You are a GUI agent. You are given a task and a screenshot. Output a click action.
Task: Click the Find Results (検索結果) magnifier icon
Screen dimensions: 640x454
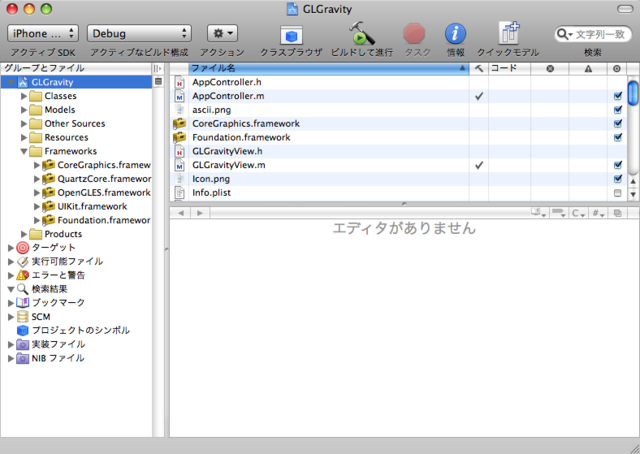(x=22, y=289)
